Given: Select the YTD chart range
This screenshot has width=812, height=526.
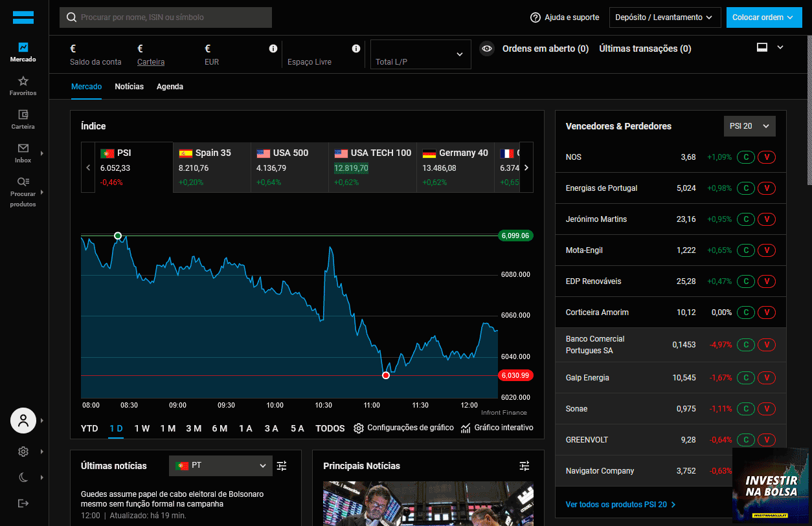Looking at the screenshot, I should (x=89, y=428).
